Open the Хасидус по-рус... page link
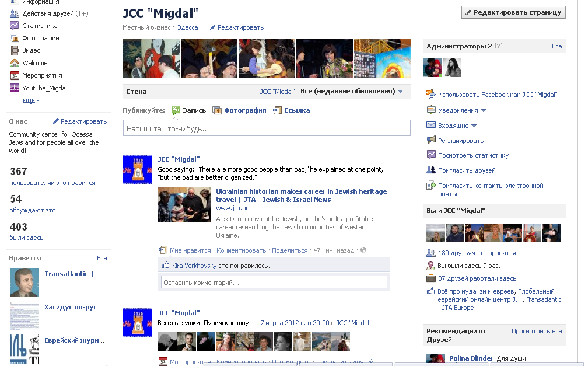The width and height of the screenshot is (588, 366). point(73,307)
